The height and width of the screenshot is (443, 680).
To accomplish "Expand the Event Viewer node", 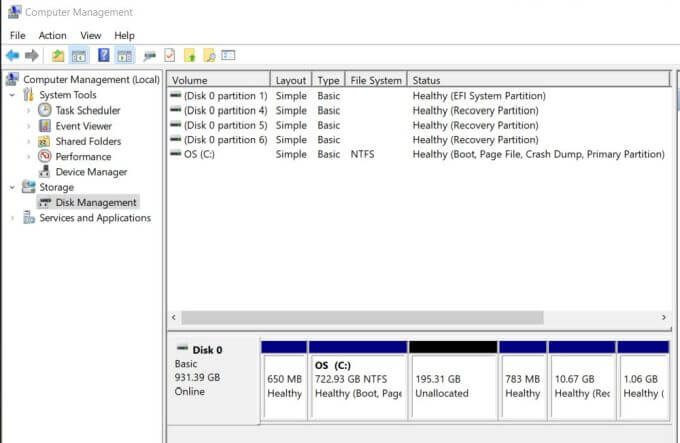I will click(x=29, y=126).
